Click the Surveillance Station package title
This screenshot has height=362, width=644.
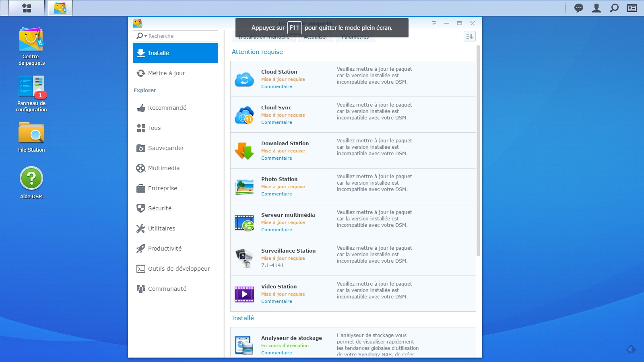[x=288, y=251]
